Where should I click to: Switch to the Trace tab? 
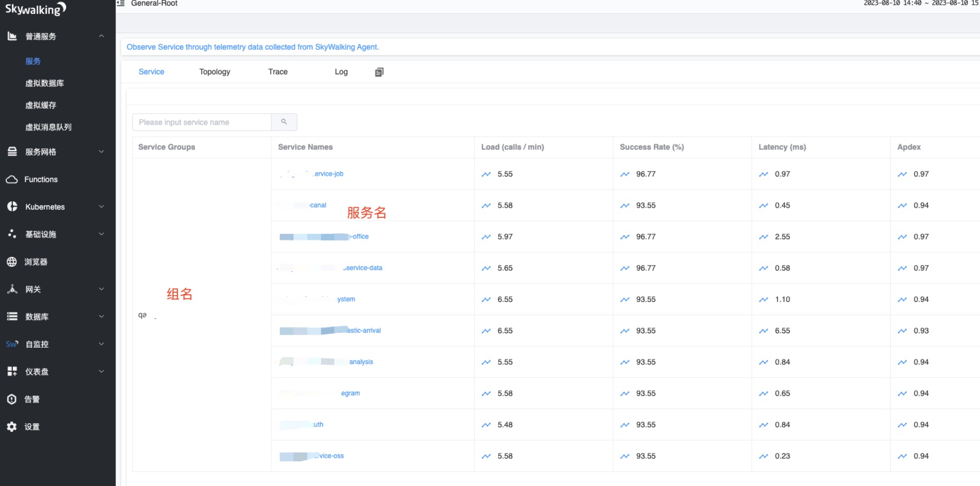click(278, 72)
